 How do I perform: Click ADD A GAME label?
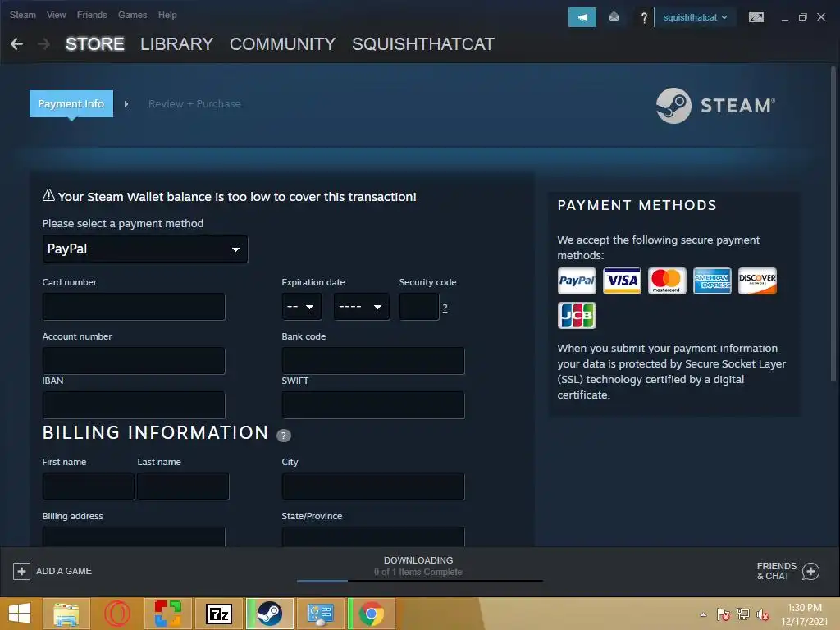click(64, 571)
